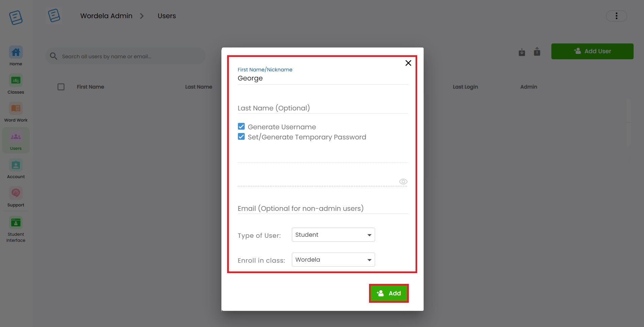The height and width of the screenshot is (327, 644).
Task: Close the add user dialog
Action: point(408,63)
